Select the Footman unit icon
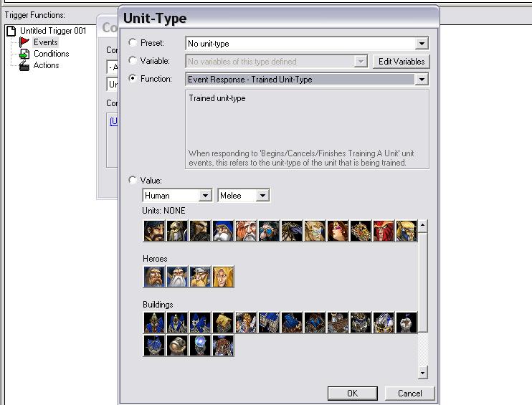The width and height of the screenshot is (532, 405). coord(177,231)
